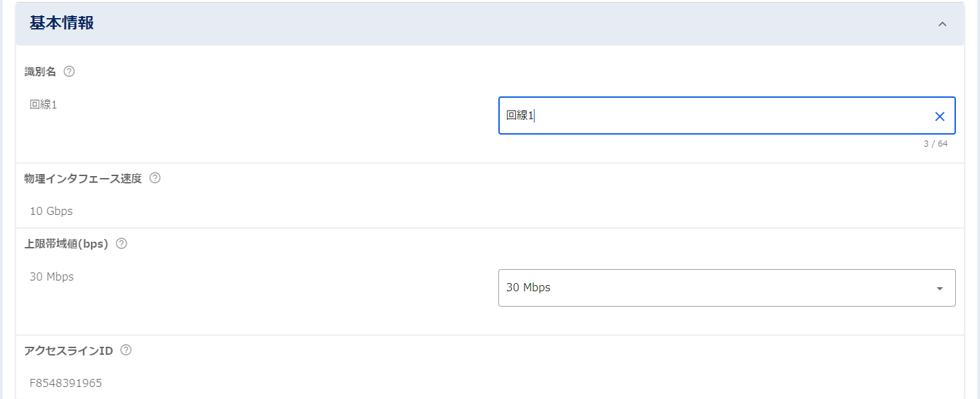Click the 物理インタフェース速度 label

83,179
